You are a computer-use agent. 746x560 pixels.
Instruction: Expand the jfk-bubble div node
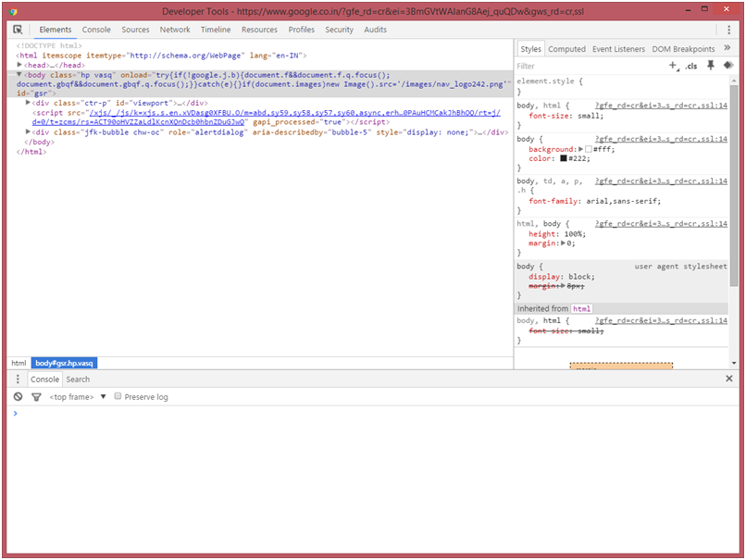[x=28, y=131]
